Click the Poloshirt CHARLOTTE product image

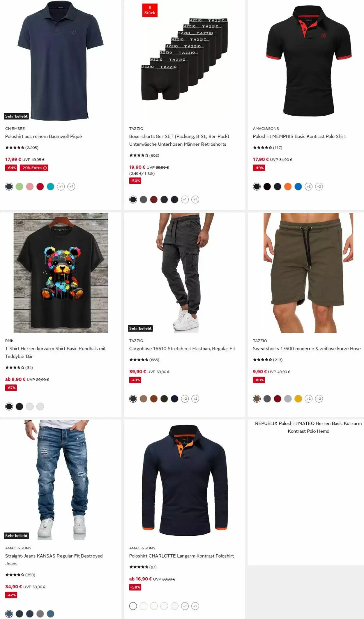(x=185, y=480)
